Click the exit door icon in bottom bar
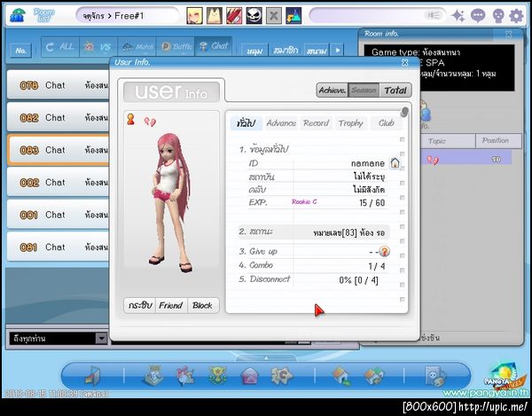Viewport: 532px width, 416px height. point(92,376)
